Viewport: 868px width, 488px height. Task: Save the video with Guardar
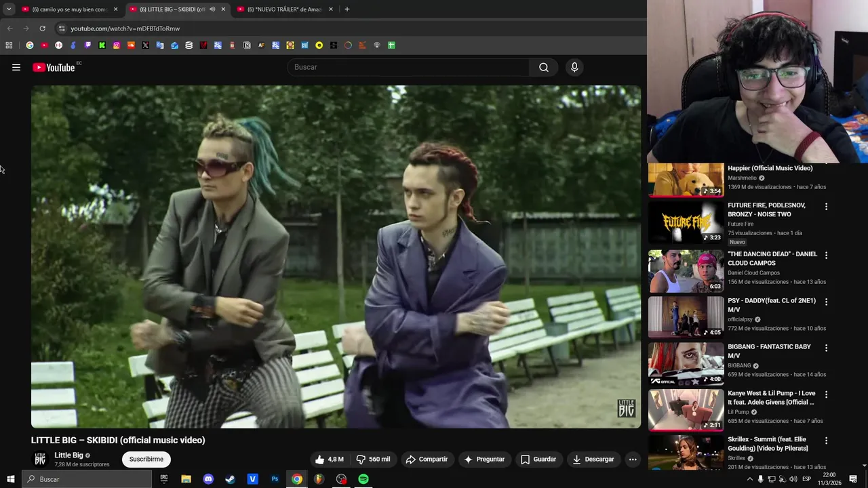pyautogui.click(x=538, y=459)
